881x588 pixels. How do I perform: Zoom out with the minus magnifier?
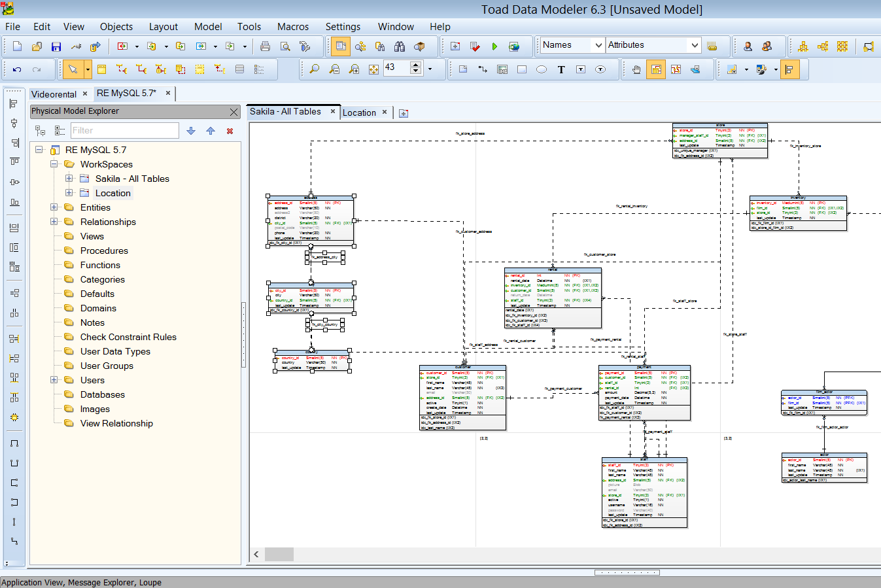334,69
